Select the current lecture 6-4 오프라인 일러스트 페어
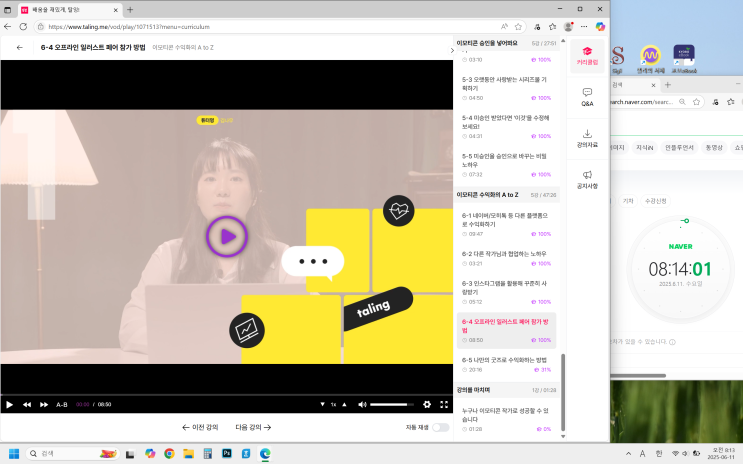This screenshot has width=743, height=464. (x=506, y=330)
